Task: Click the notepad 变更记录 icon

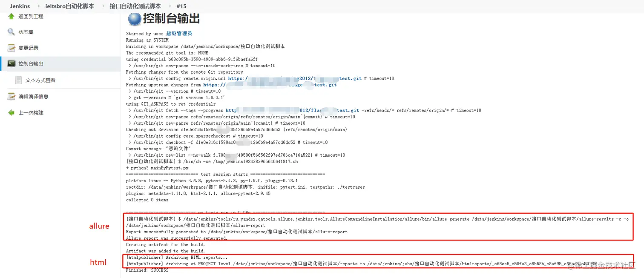Action: (x=11, y=48)
